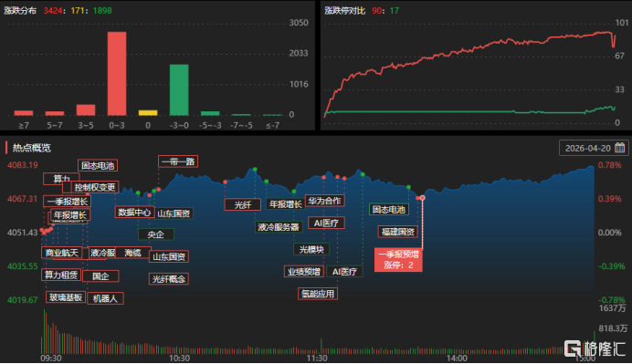Select the 光模块 label

point(311,249)
